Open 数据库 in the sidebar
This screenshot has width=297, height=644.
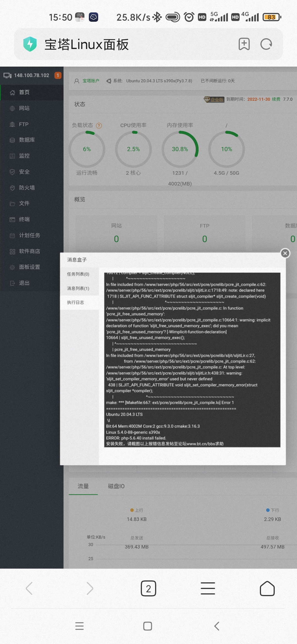coord(32,140)
